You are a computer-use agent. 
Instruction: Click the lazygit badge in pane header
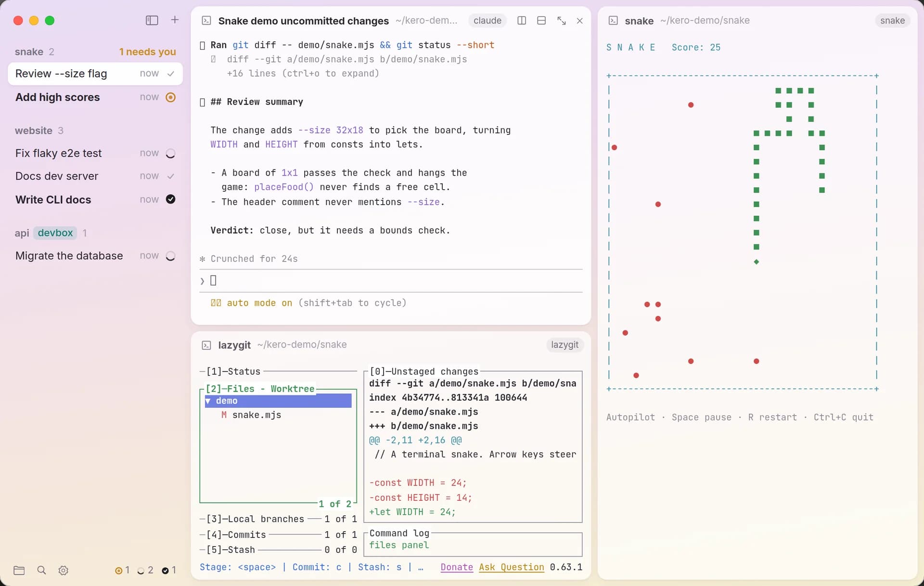565,345
